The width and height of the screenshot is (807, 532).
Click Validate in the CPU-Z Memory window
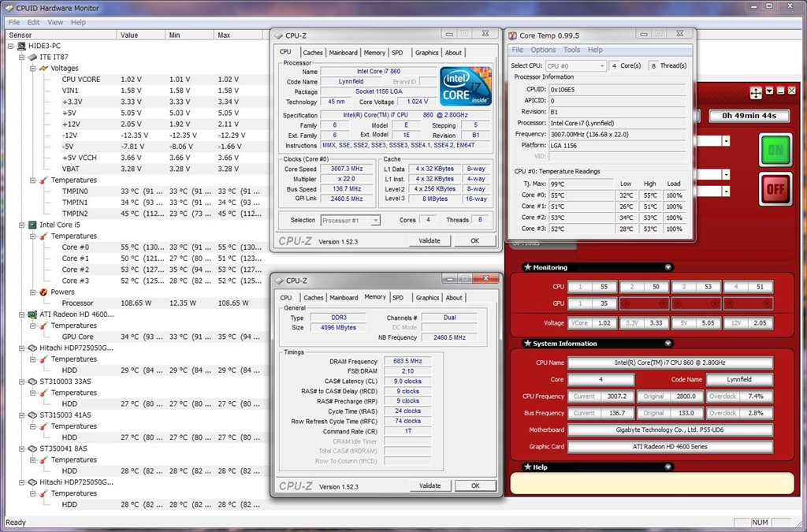click(430, 485)
